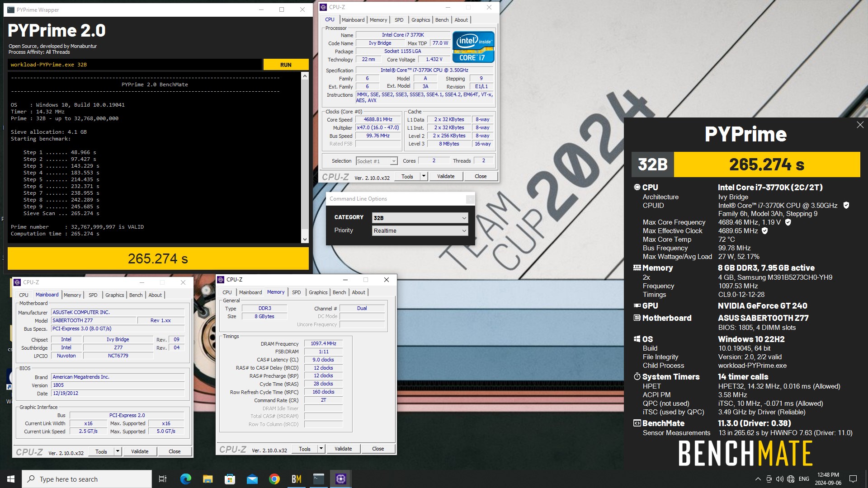Click the taskbar search box
This screenshot has width=868, height=488.
point(87,479)
